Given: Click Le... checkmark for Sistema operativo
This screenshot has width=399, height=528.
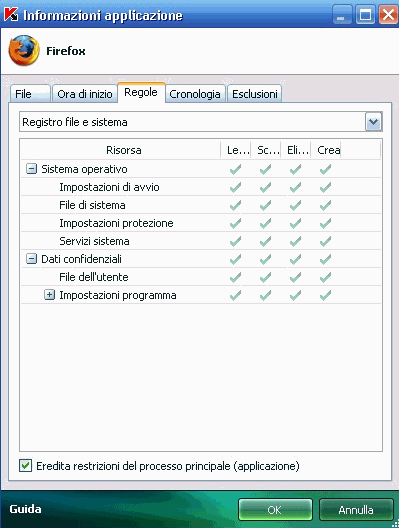Looking at the screenshot, I should 235,169.
